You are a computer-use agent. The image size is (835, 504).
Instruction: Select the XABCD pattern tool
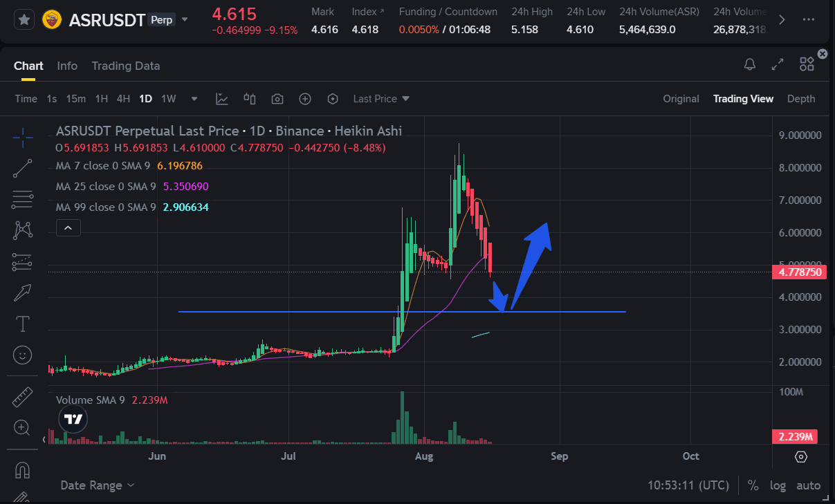coord(23,230)
